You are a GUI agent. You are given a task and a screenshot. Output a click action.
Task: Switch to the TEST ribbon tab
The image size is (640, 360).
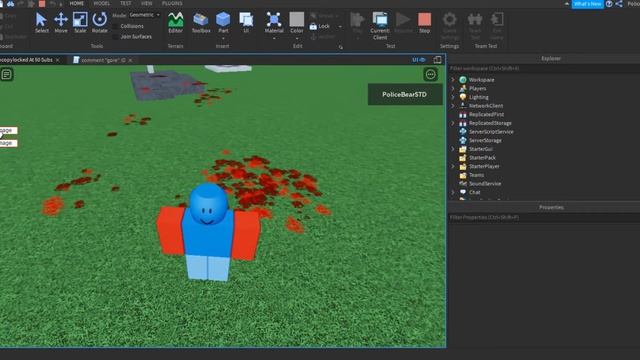click(x=125, y=4)
